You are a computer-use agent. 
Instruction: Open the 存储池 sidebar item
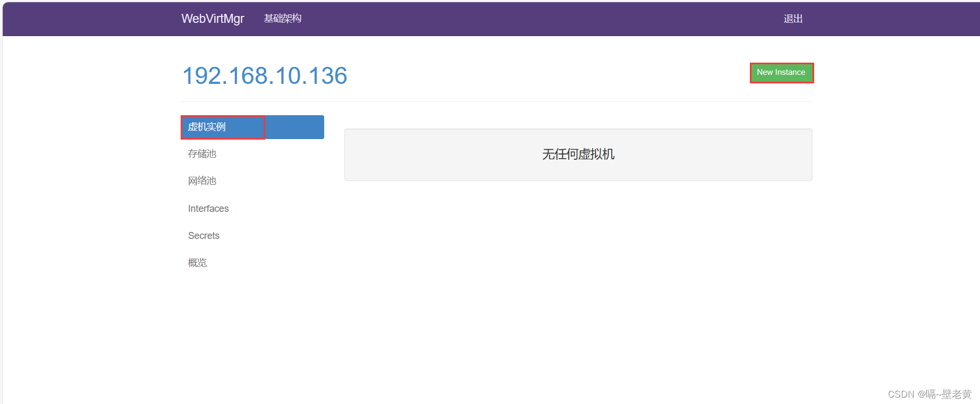tap(202, 154)
